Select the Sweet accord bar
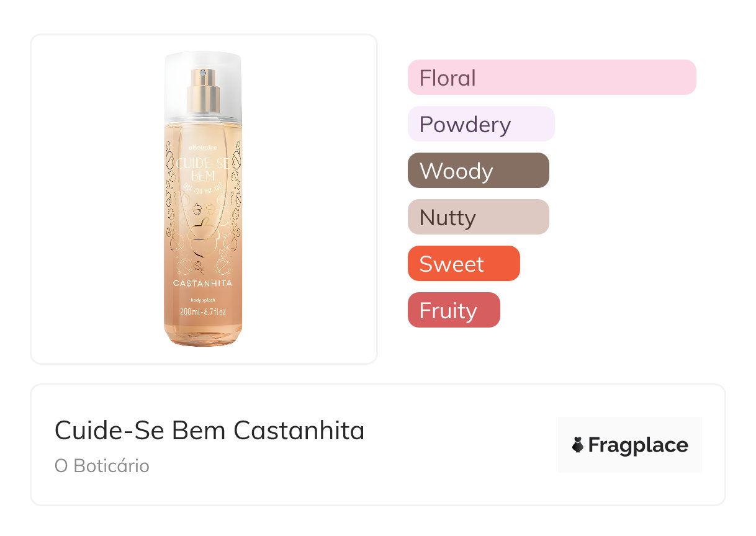Screen dimensions: 756x536 (463, 264)
